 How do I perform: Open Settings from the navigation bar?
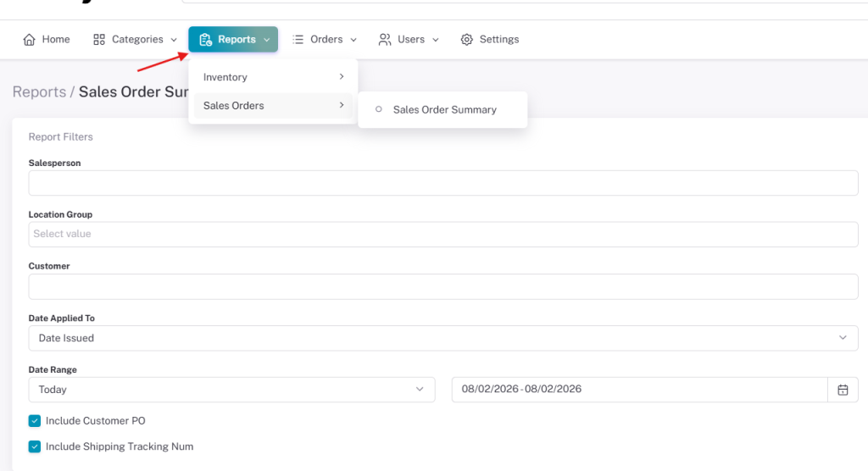click(x=489, y=39)
